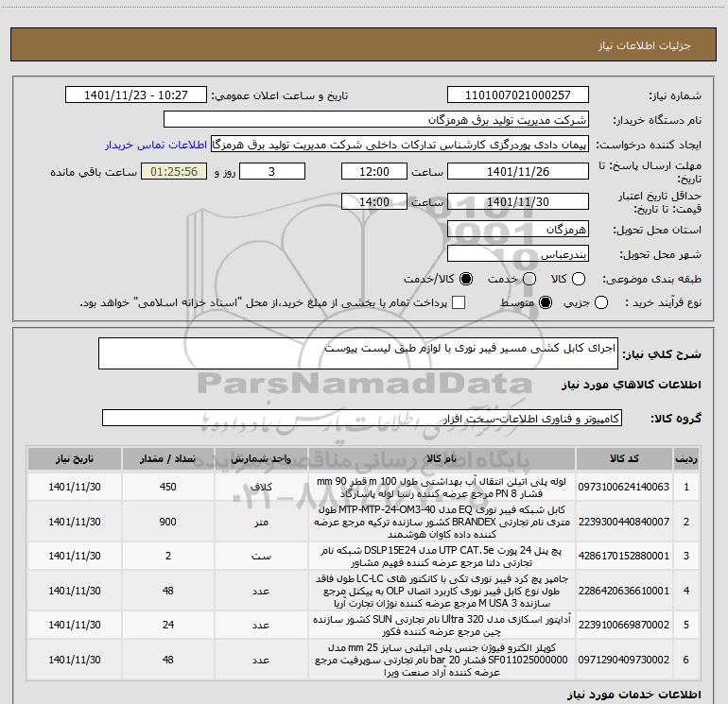Click the remaining days field showing 3
The width and height of the screenshot is (728, 704).
point(272,172)
